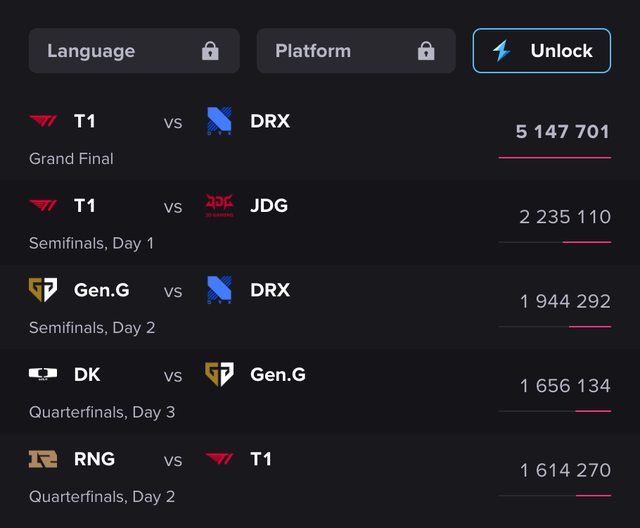Click the lock icon on Platform filter
This screenshot has width=640, height=528.
[426, 51]
